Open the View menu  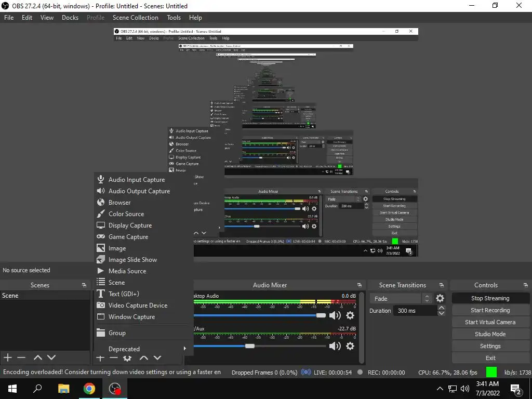(x=47, y=18)
